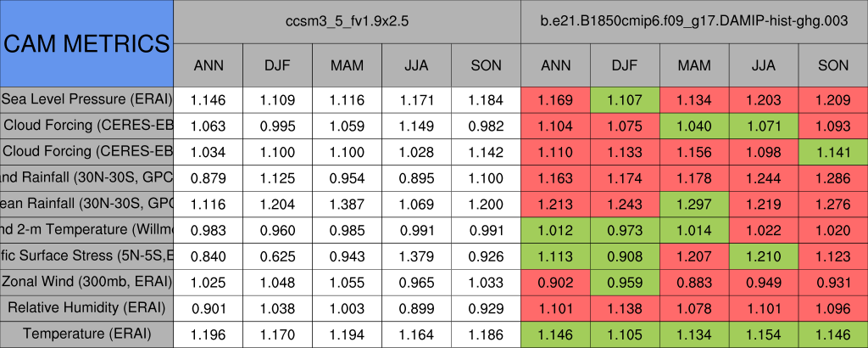Select the ccsm3_5_fv1.9x2.5 model header

pyautogui.click(x=348, y=21)
